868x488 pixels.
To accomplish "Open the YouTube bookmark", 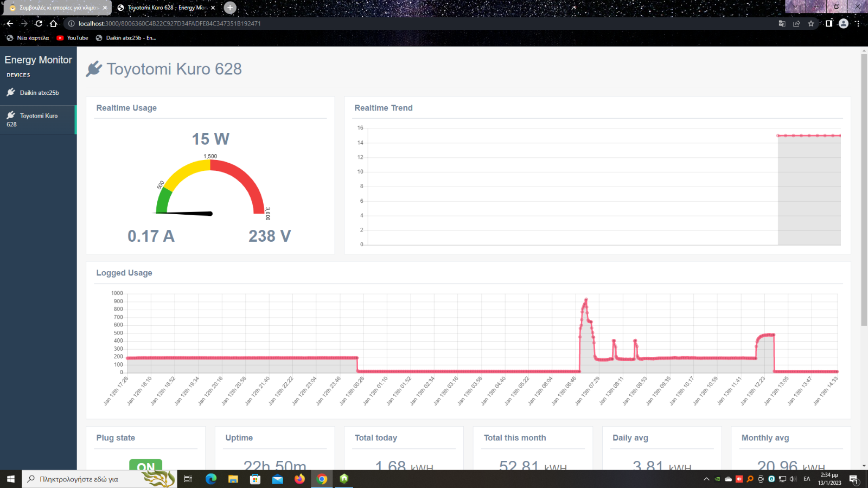I will [x=72, y=38].
